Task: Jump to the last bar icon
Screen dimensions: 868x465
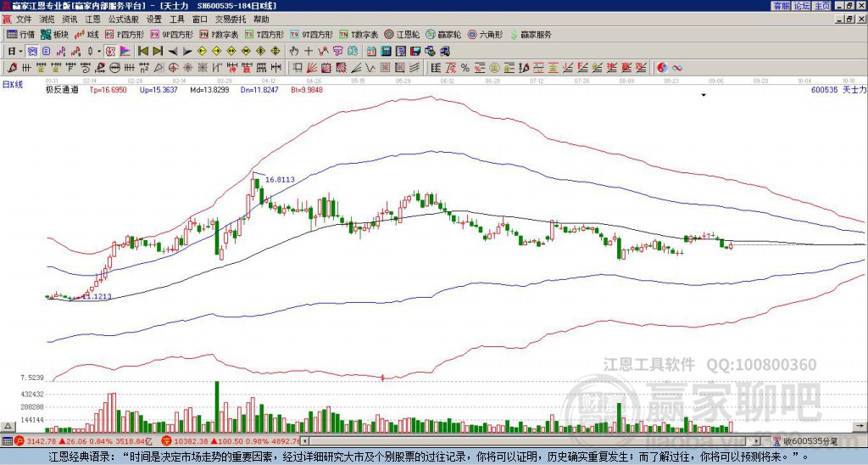Action: point(158,51)
